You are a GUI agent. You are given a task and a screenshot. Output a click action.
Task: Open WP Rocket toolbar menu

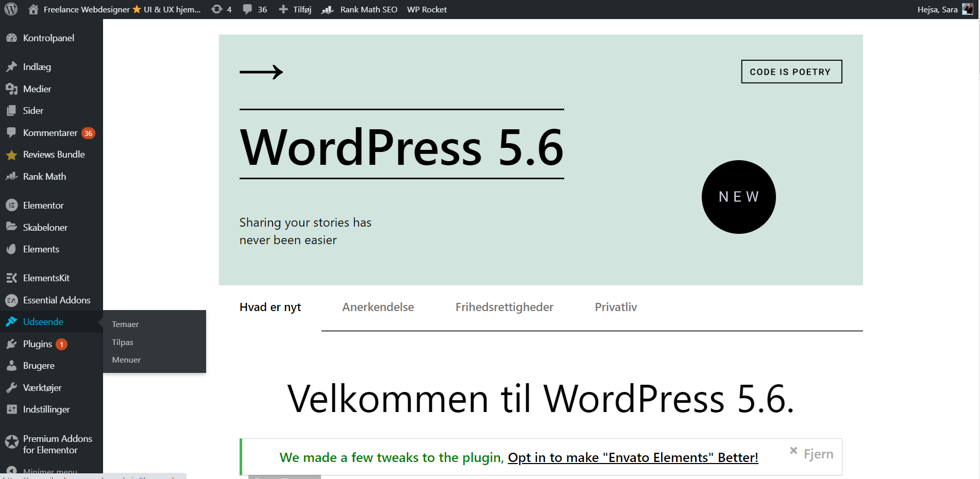point(427,9)
